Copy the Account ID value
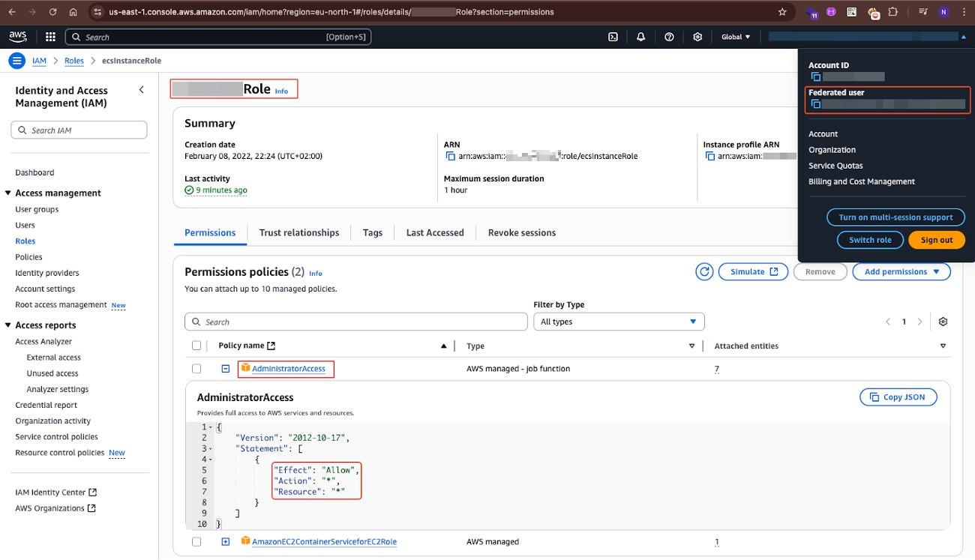The height and width of the screenshot is (560, 975). click(x=815, y=76)
